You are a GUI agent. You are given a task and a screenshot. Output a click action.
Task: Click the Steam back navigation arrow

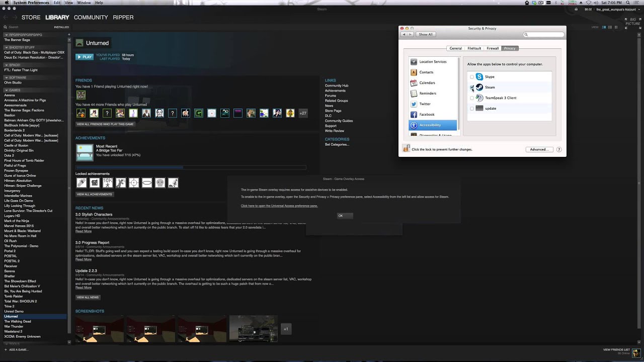[x=6, y=18]
